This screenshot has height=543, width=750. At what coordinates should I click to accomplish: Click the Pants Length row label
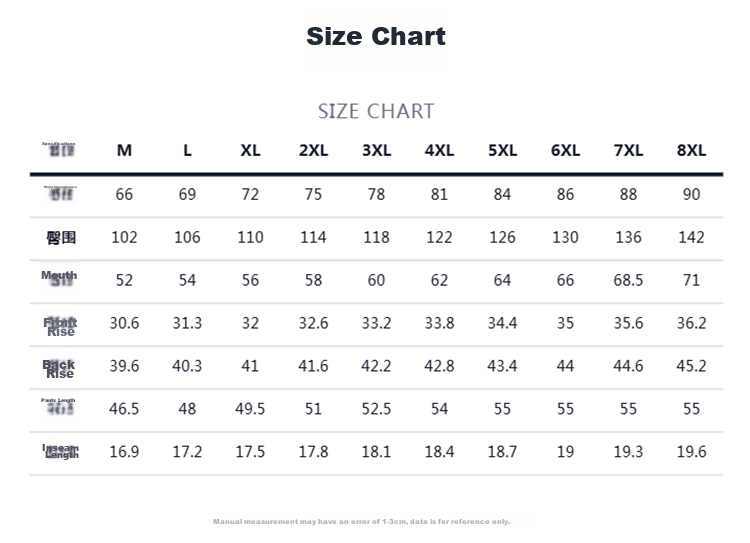click(58, 406)
